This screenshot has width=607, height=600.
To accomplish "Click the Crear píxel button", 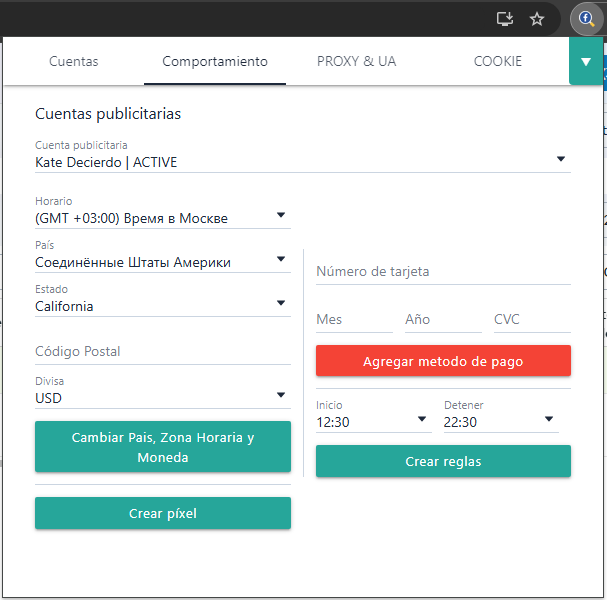I will click(163, 513).
